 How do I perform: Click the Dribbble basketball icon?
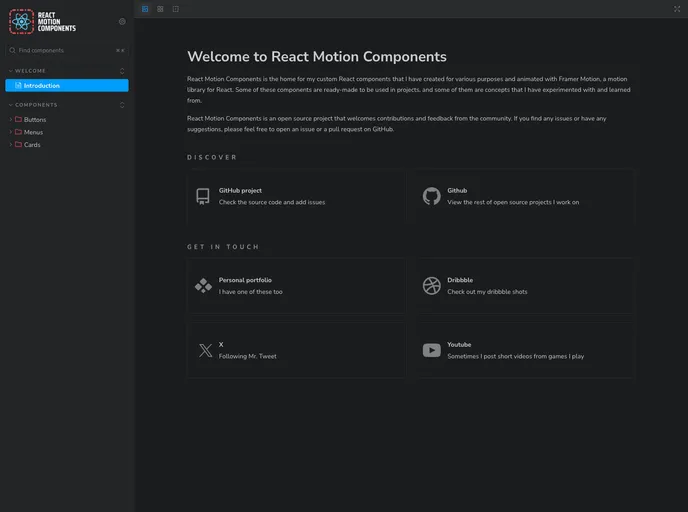tap(431, 286)
